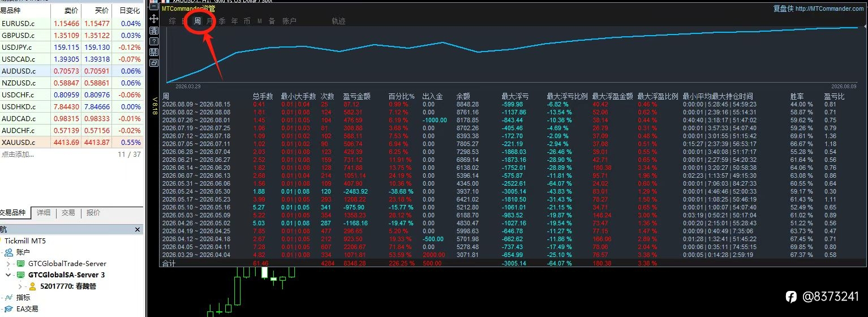868x317 pixels.
Task: Select AUDCAD.c row in market watch
Action: pyautogui.click(x=71, y=119)
